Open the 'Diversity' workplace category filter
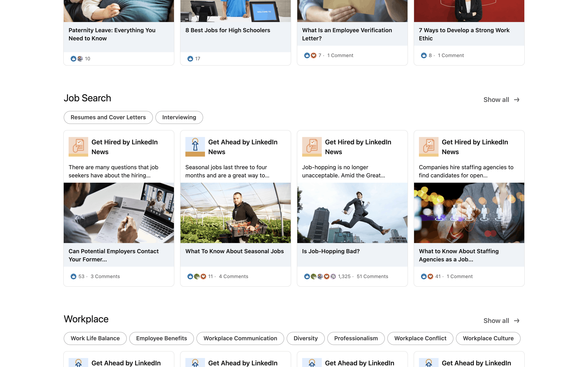The image size is (588, 367). click(306, 338)
